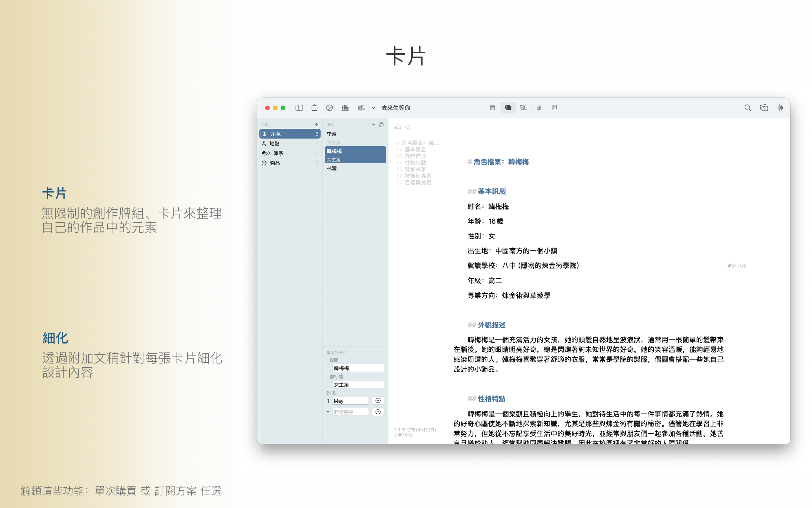
Task: Click the 标题 field containing 韓梅梅
Action: point(358,368)
